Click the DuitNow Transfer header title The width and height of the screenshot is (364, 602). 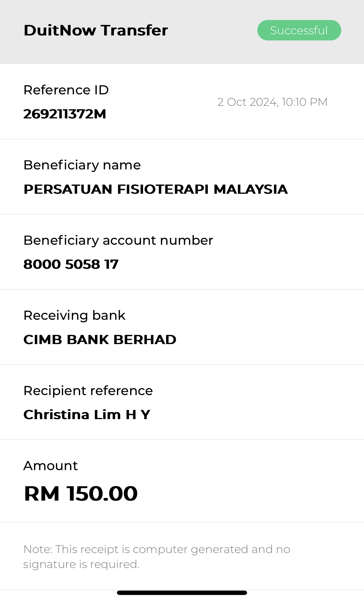click(x=96, y=30)
